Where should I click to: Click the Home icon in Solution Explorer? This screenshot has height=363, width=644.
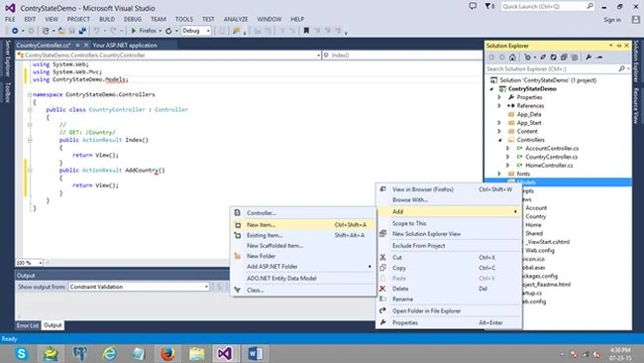(x=512, y=58)
